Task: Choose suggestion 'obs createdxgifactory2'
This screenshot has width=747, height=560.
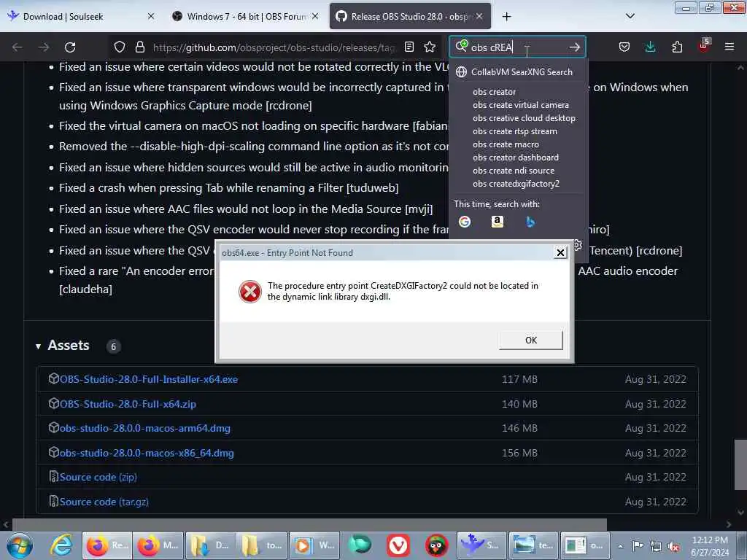Action: (517, 183)
